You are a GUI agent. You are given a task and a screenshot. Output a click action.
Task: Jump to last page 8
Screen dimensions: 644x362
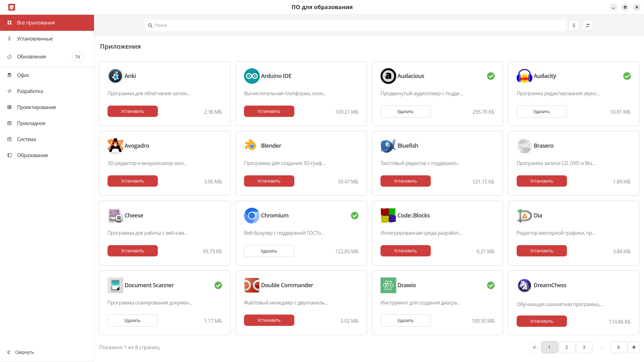pos(619,347)
